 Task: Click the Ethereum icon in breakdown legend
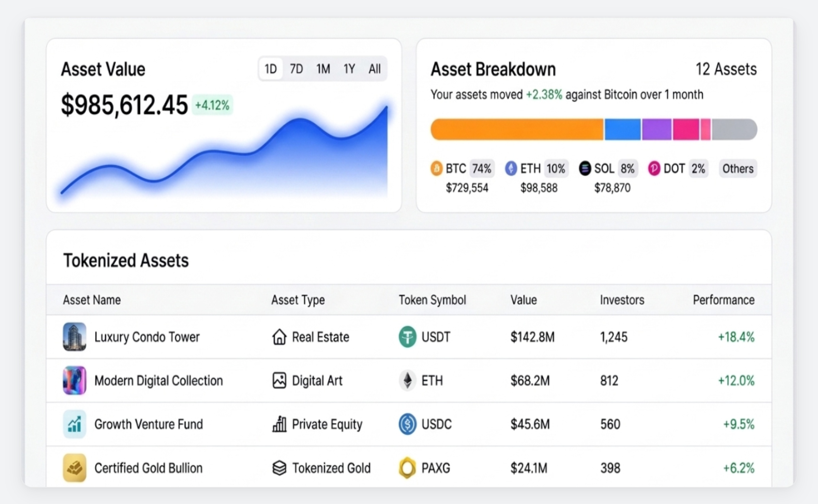coord(511,169)
